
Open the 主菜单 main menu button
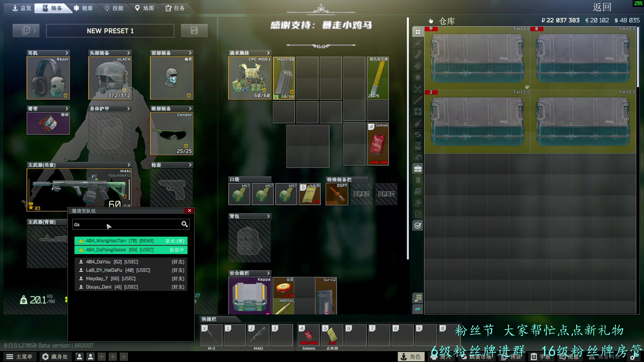click(x=19, y=357)
